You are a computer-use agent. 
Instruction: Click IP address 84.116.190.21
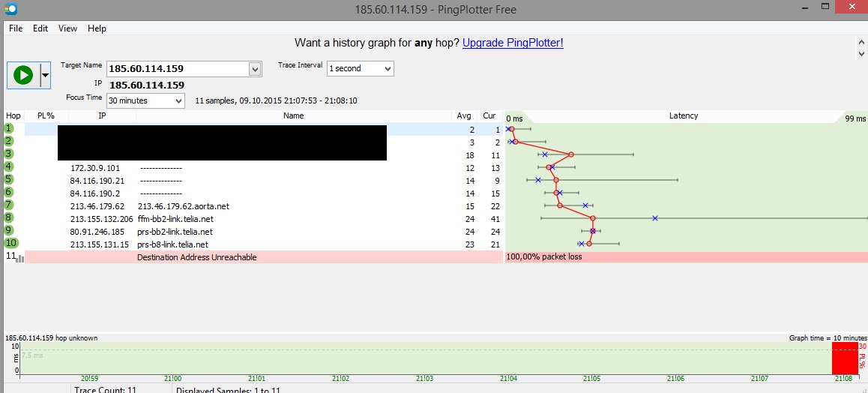pyautogui.click(x=97, y=181)
